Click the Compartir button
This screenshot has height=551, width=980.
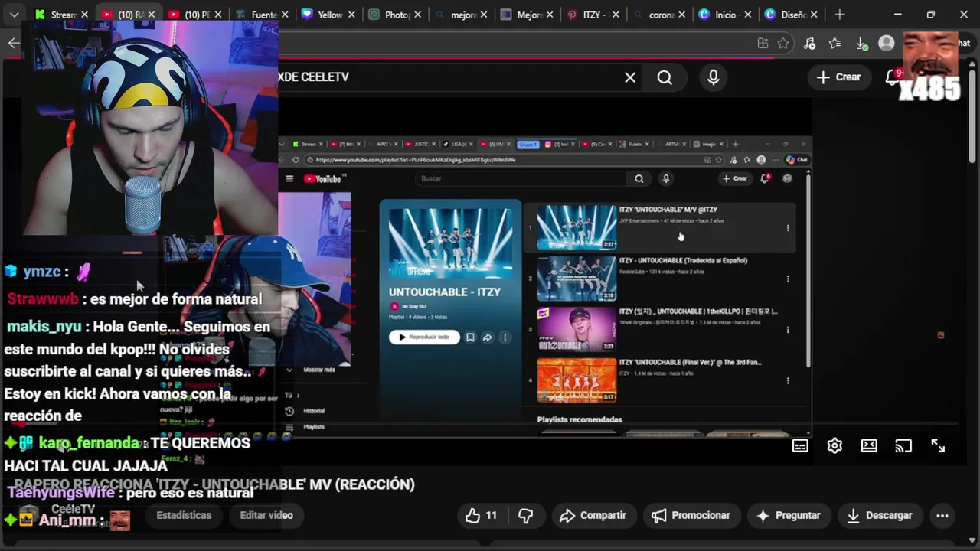pos(593,516)
